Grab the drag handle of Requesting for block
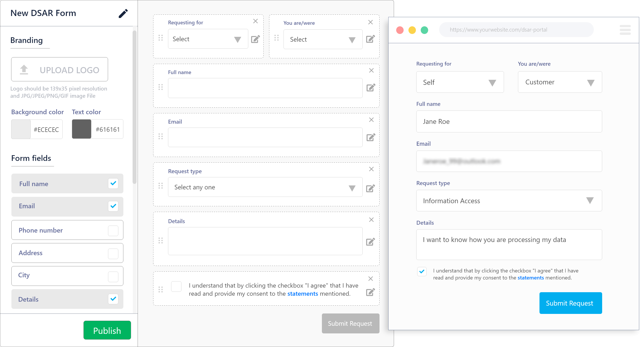This screenshot has width=644, height=347. click(160, 38)
